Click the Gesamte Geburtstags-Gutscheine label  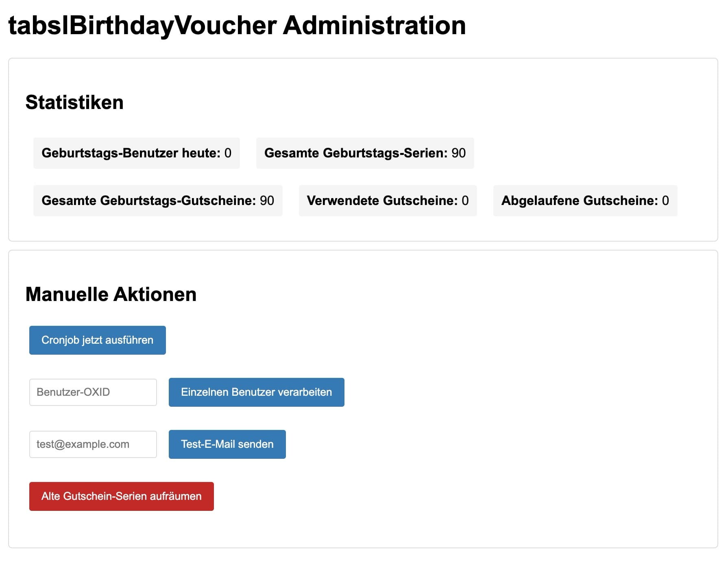pyautogui.click(x=148, y=201)
